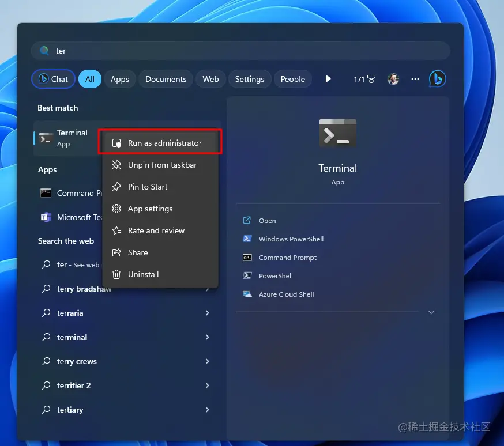The height and width of the screenshot is (446, 504).
Task: Expand the terraria suggestion chevron
Action: pos(208,313)
